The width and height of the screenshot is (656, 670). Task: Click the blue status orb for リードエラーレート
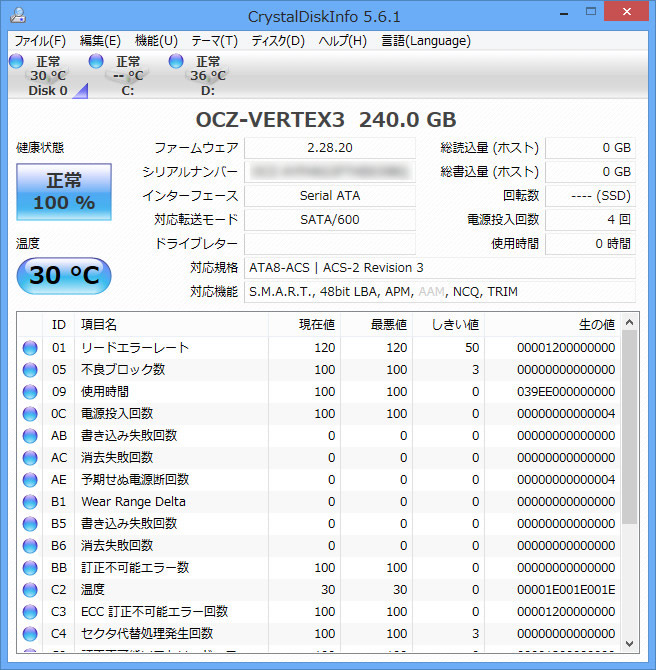pos(30,348)
